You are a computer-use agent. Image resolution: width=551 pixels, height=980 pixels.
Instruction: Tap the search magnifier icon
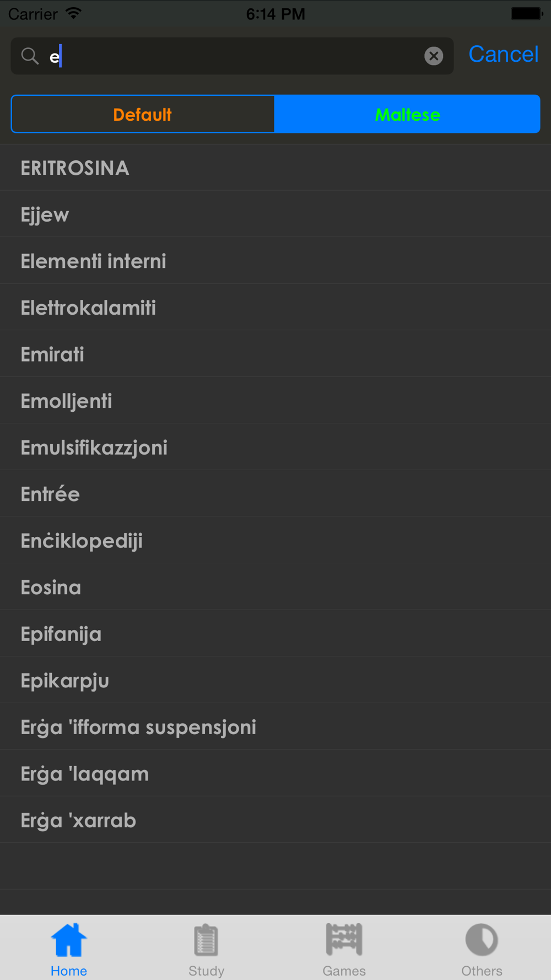[x=30, y=56]
